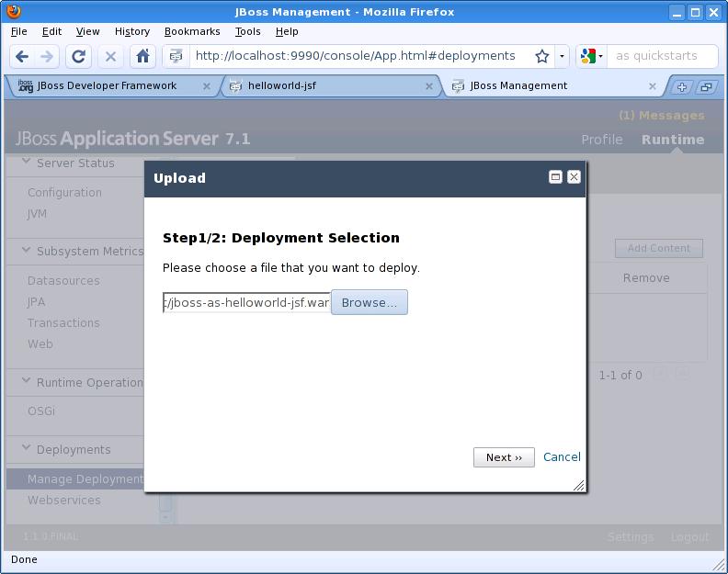The image size is (728, 574).
Task: Open the Google search engine selector
Action: (x=591, y=57)
